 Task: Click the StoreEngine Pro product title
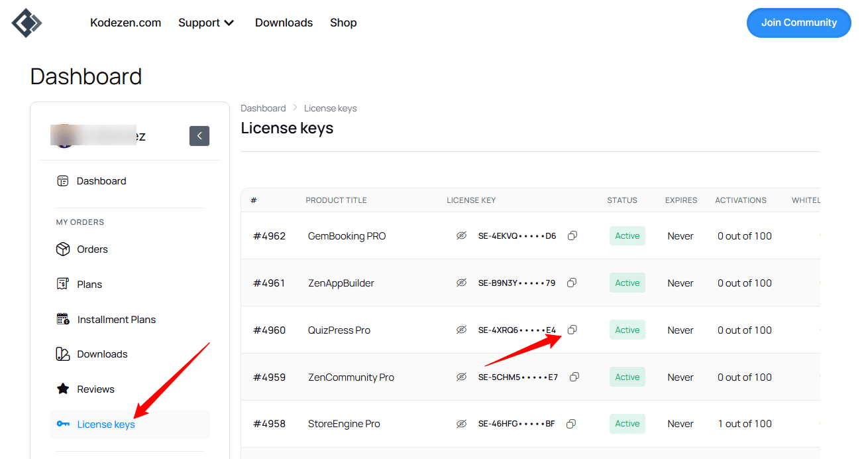click(344, 423)
